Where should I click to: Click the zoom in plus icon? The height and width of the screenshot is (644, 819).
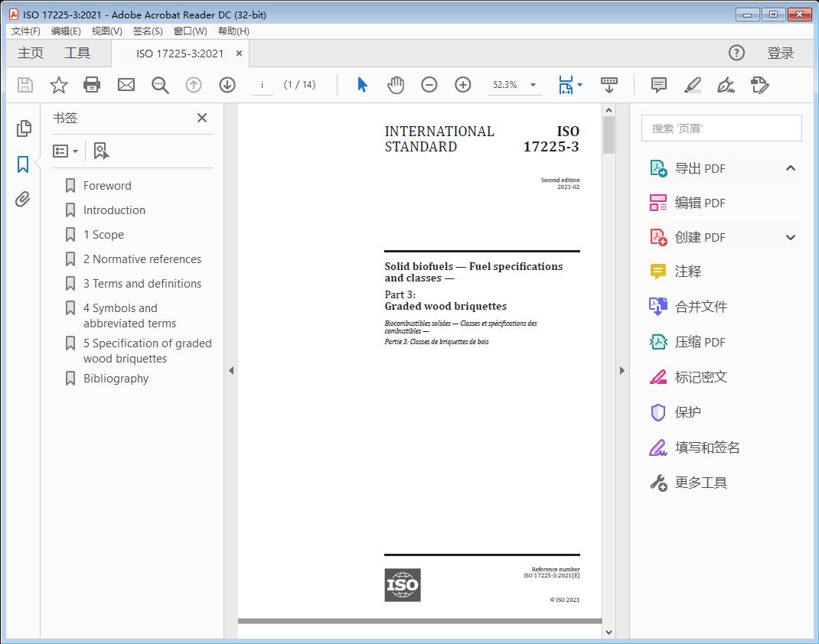pos(463,85)
